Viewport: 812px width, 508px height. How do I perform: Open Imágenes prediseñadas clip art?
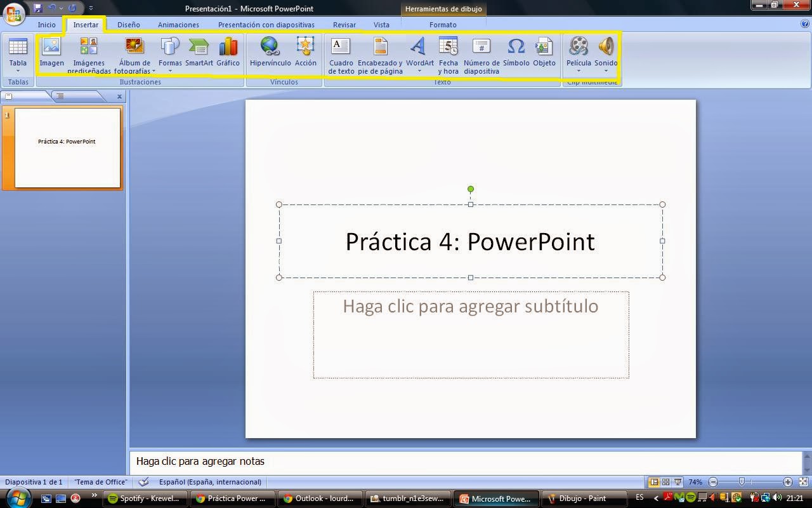(x=89, y=55)
